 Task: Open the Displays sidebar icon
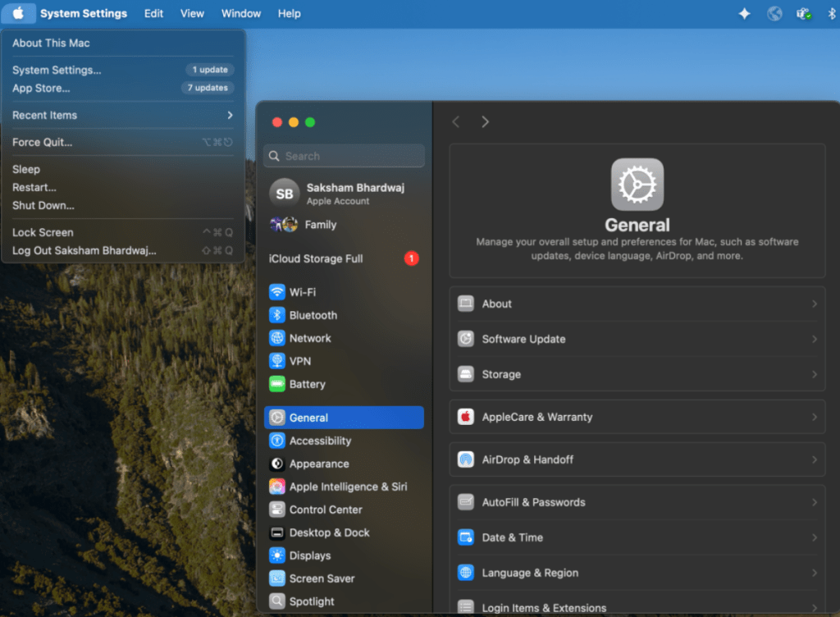(277, 555)
